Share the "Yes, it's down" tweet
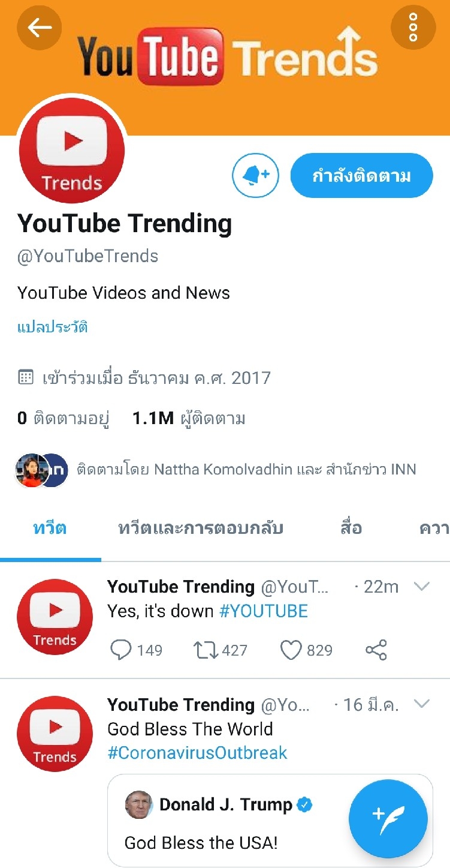 [376, 650]
